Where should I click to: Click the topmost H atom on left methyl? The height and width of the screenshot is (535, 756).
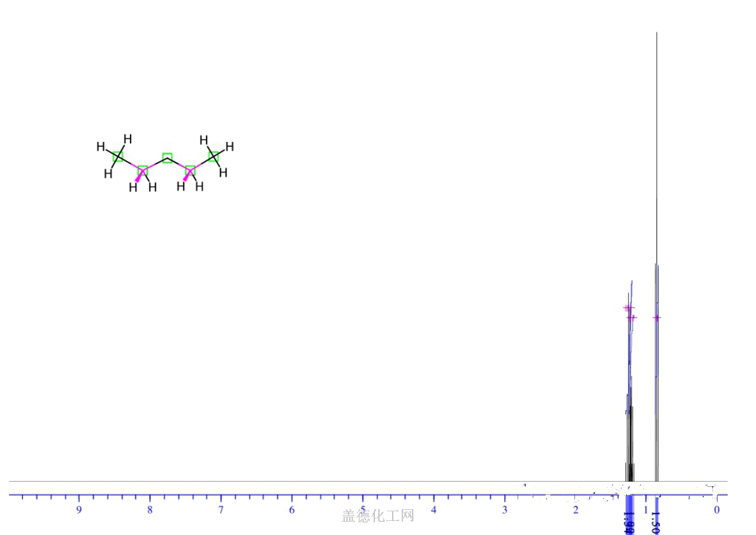coord(128,138)
